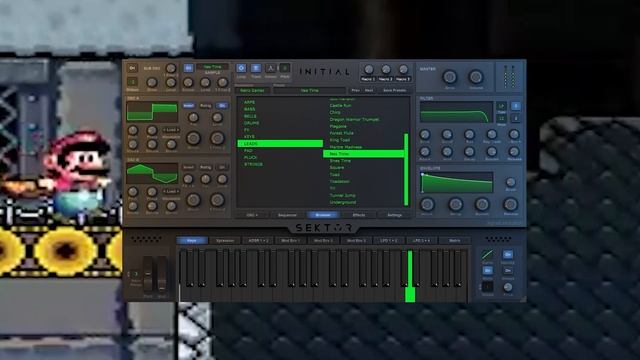
Task: Click the Filter response curve display
Action: [456, 112]
